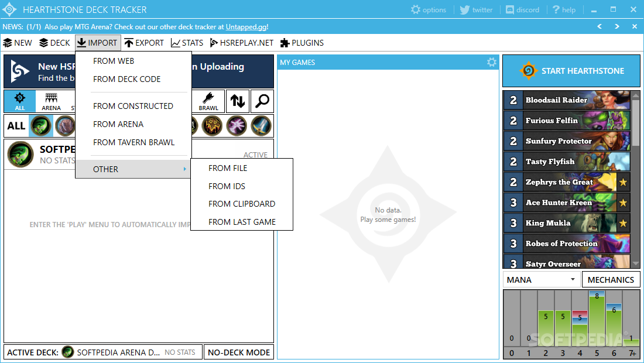Click the ALL classes filter
644x363 pixels.
(x=16, y=126)
